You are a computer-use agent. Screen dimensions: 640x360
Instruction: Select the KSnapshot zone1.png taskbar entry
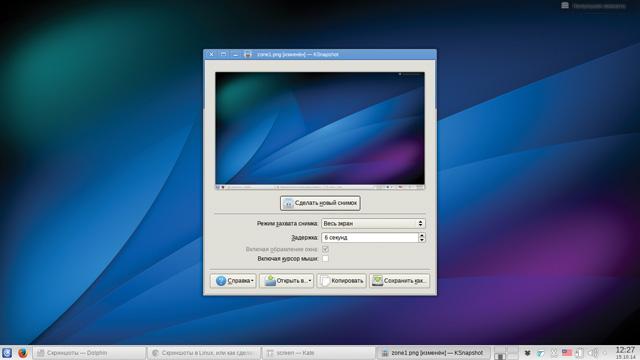(x=433, y=353)
